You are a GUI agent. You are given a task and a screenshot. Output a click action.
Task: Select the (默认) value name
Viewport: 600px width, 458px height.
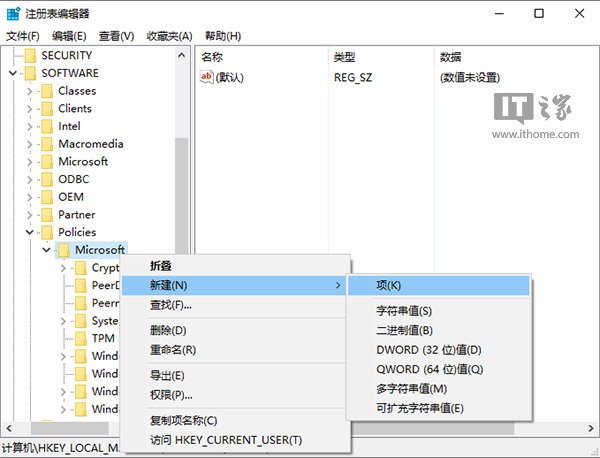click(x=230, y=78)
